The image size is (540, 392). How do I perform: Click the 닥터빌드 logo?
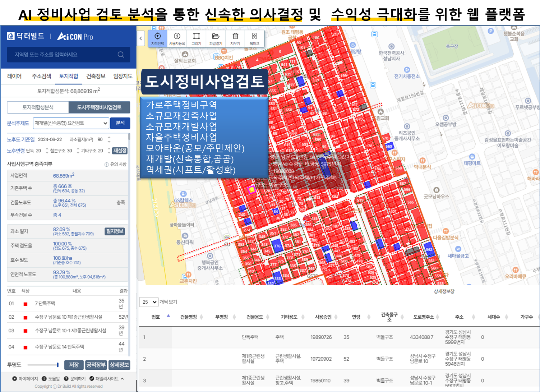26,36
